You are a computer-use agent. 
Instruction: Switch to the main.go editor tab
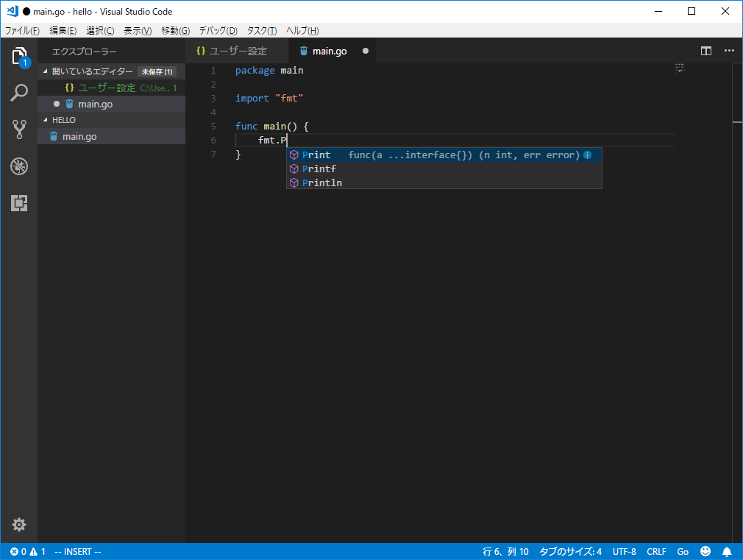(x=333, y=51)
